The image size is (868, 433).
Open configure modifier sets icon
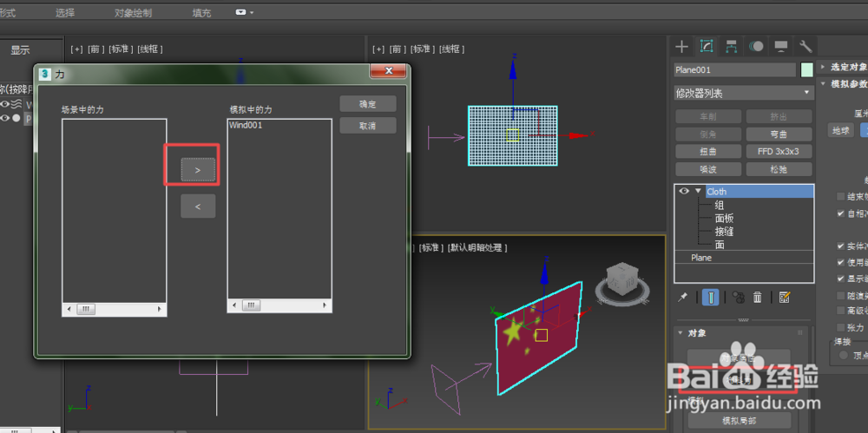point(785,298)
